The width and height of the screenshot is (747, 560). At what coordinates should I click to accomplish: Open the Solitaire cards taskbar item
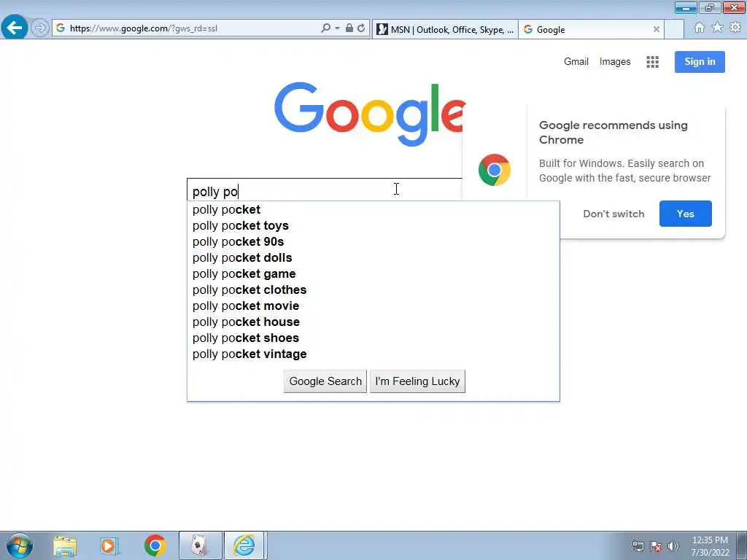[x=200, y=545]
